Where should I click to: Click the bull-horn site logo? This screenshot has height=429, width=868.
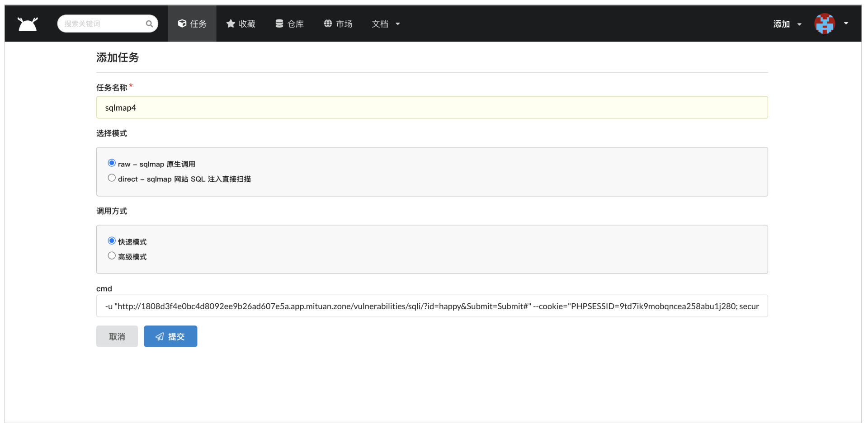[28, 24]
